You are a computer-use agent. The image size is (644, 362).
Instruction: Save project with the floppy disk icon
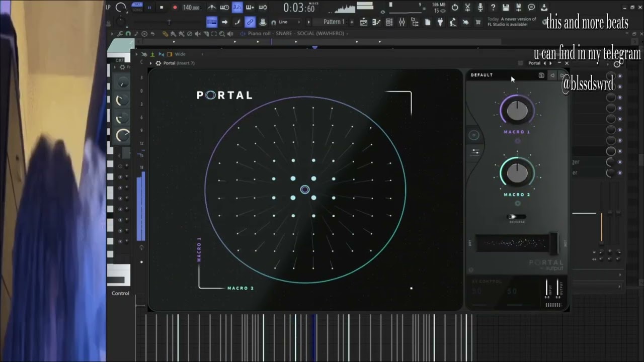[506, 8]
